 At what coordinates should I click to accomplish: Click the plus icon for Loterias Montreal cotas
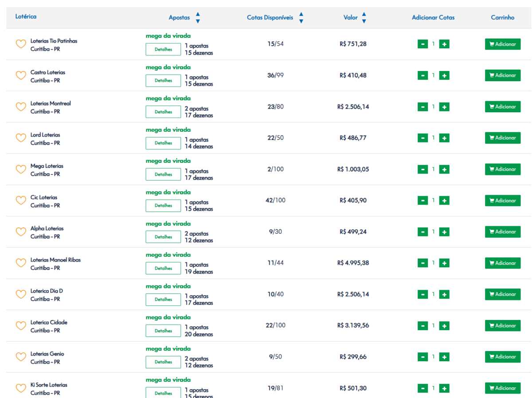click(x=444, y=107)
